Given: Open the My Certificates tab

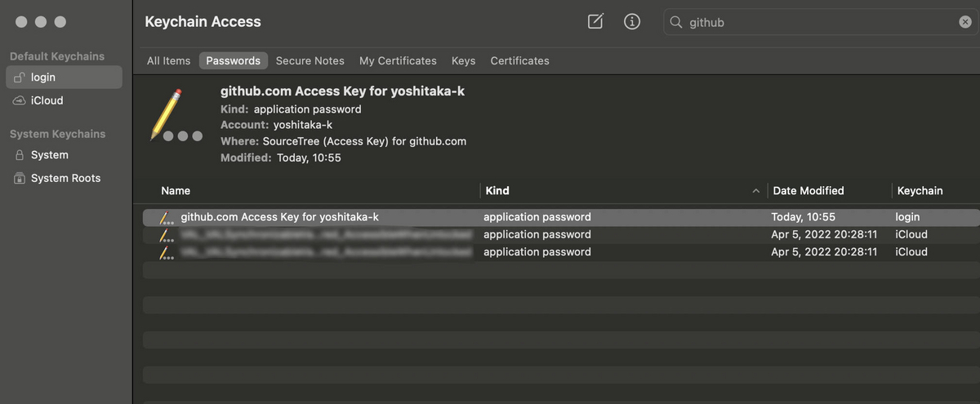Looking at the screenshot, I should pyautogui.click(x=398, y=61).
